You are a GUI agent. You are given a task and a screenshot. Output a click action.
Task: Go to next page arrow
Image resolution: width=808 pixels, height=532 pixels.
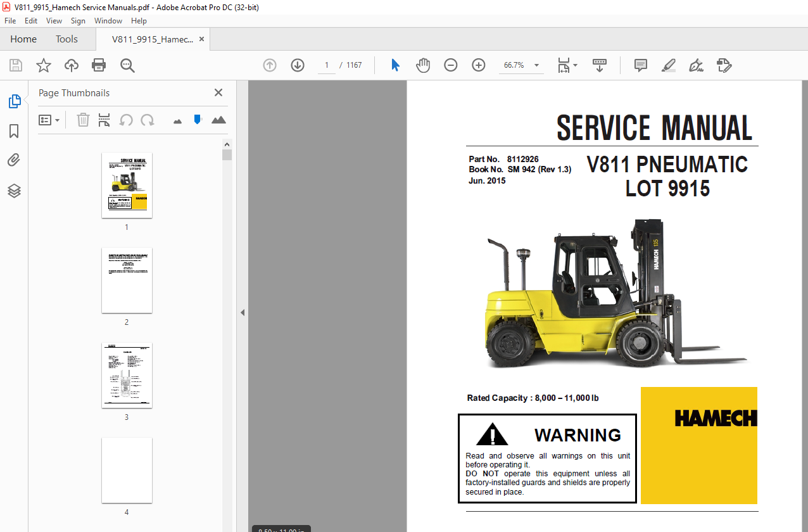coord(298,65)
